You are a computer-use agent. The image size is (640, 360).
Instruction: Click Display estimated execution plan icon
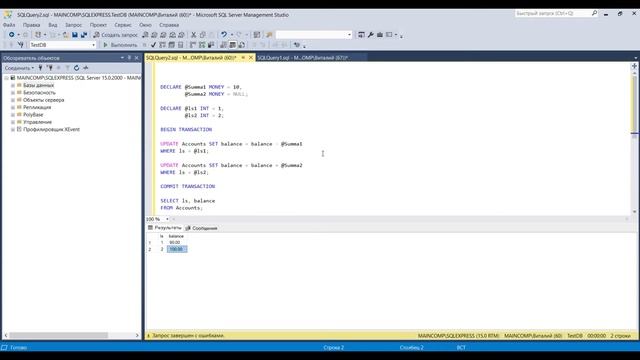coord(162,45)
